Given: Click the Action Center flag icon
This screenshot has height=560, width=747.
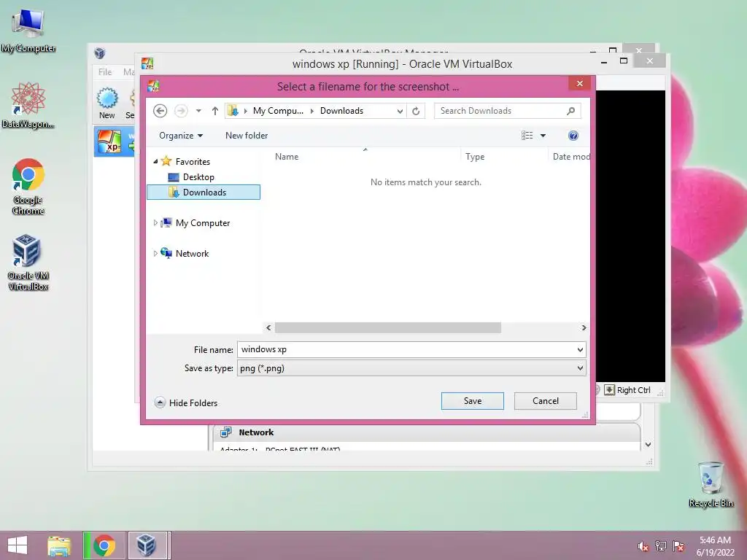Looking at the screenshot, I should point(678,546).
